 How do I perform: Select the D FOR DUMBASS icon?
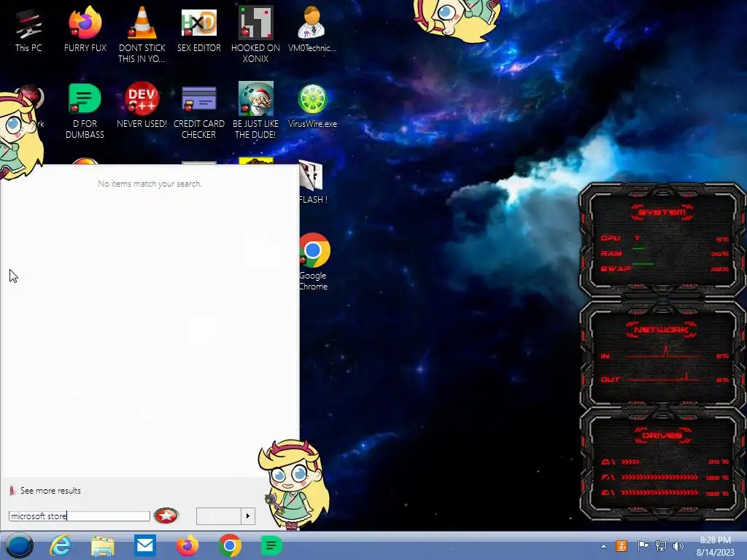(85, 111)
